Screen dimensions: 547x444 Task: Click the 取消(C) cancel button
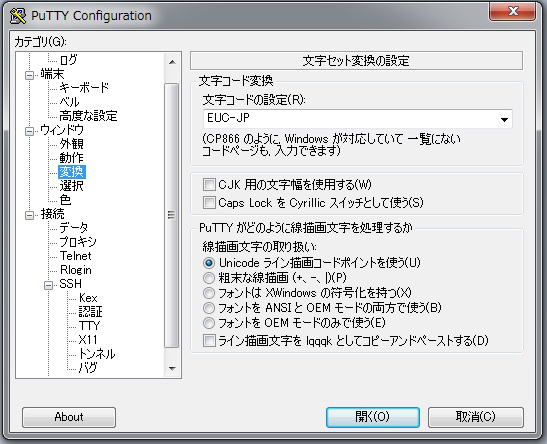(x=475, y=417)
